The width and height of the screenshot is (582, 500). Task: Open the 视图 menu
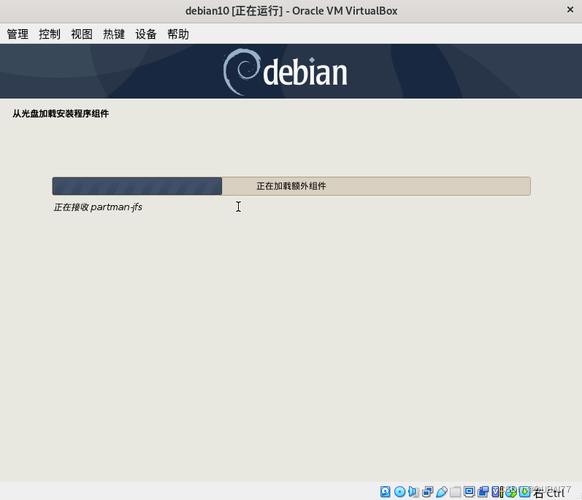pos(82,34)
